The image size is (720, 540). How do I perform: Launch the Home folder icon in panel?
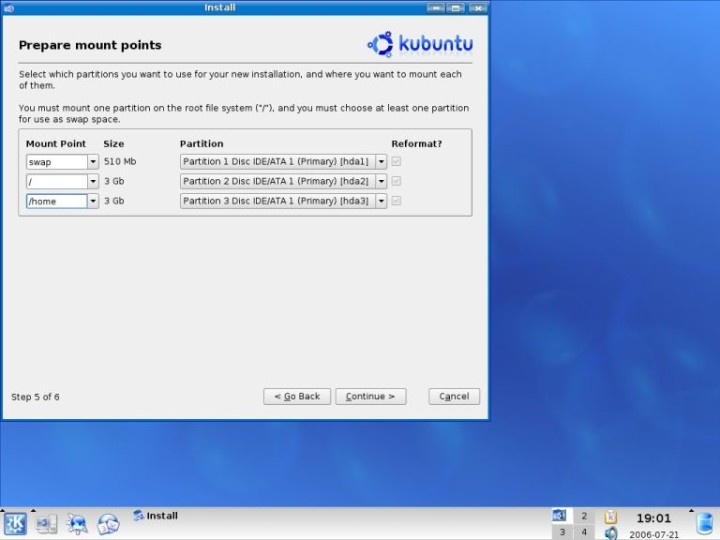click(x=77, y=523)
